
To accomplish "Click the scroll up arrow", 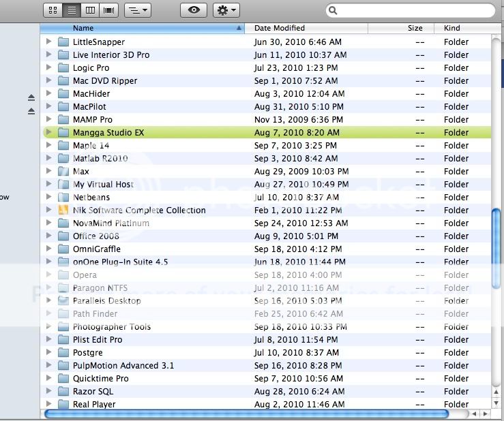I will (x=496, y=392).
